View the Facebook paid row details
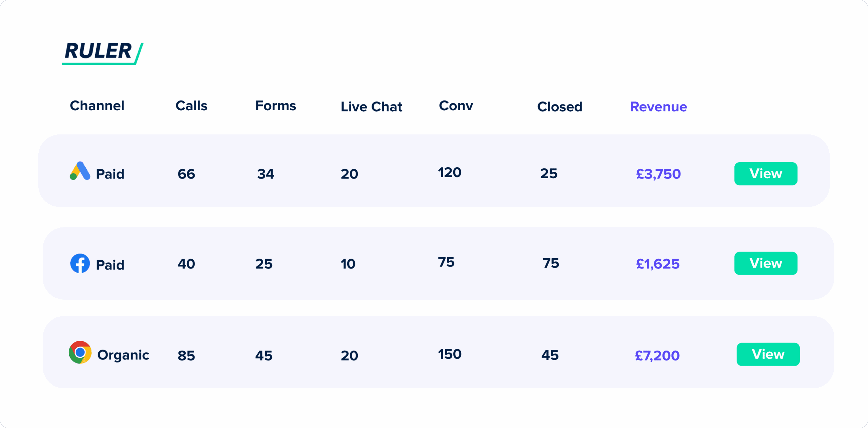This screenshot has width=868, height=428. tap(766, 263)
